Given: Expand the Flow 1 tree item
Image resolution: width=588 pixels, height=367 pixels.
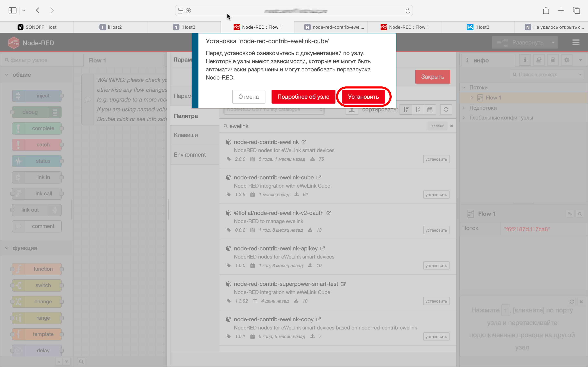Looking at the screenshot, I should pos(472,98).
